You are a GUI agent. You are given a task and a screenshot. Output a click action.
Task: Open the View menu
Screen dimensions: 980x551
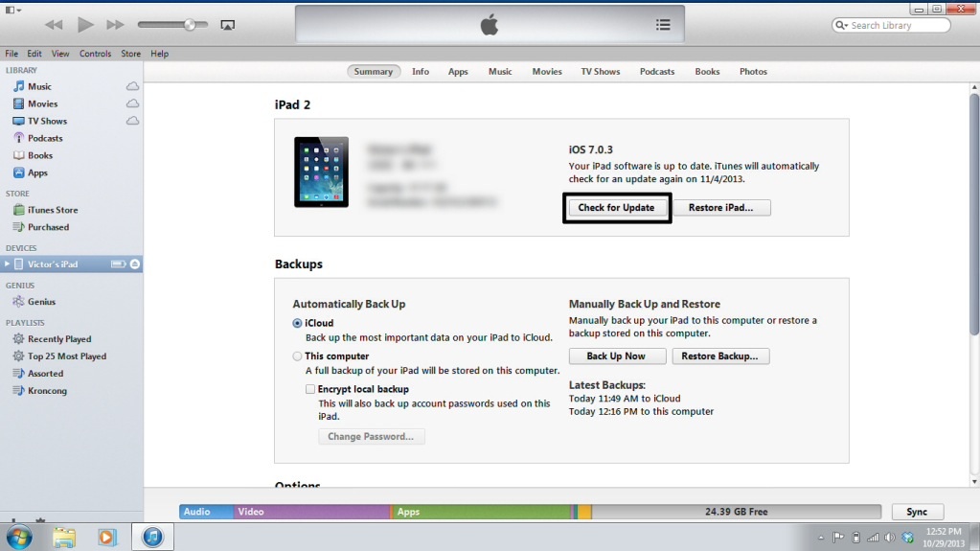(60, 54)
